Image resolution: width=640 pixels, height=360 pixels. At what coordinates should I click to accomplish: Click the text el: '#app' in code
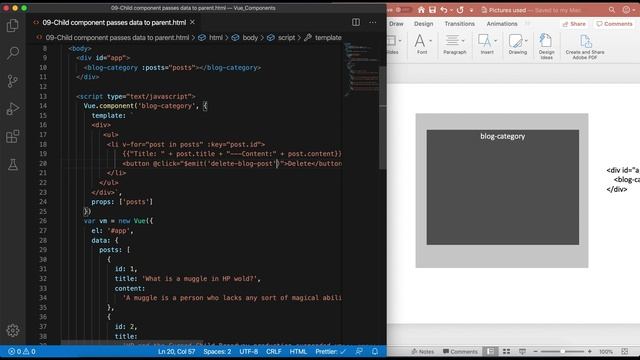112,231
